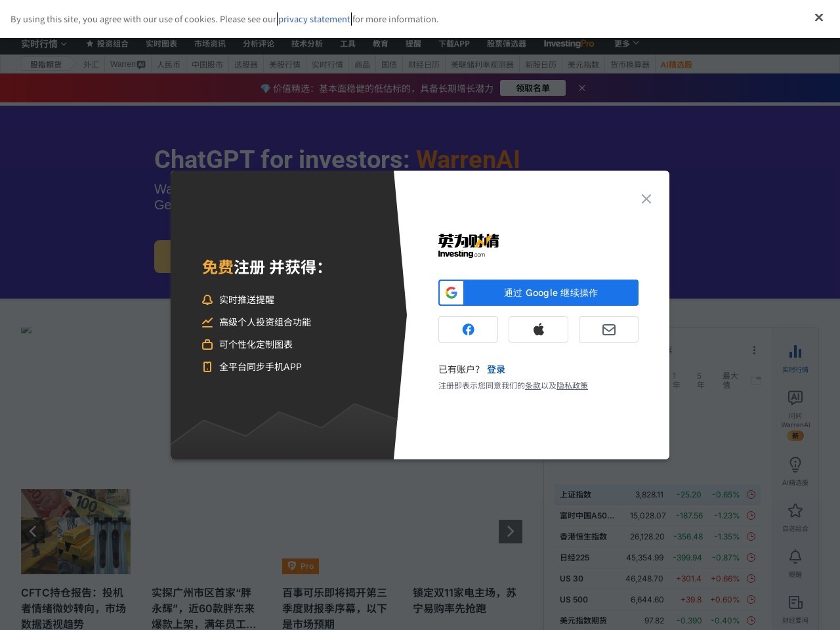Image resolution: width=840 pixels, height=630 pixels.
Task: Sign up with the Facebook icon
Action: (x=468, y=329)
